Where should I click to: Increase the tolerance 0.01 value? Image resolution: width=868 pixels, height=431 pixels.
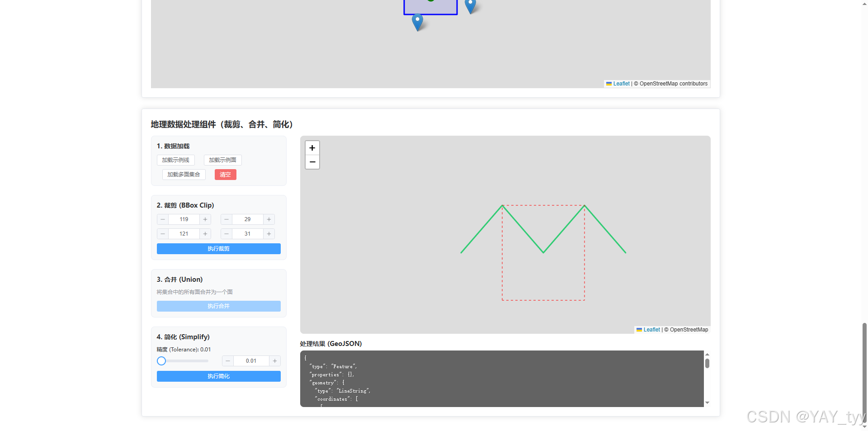point(275,361)
